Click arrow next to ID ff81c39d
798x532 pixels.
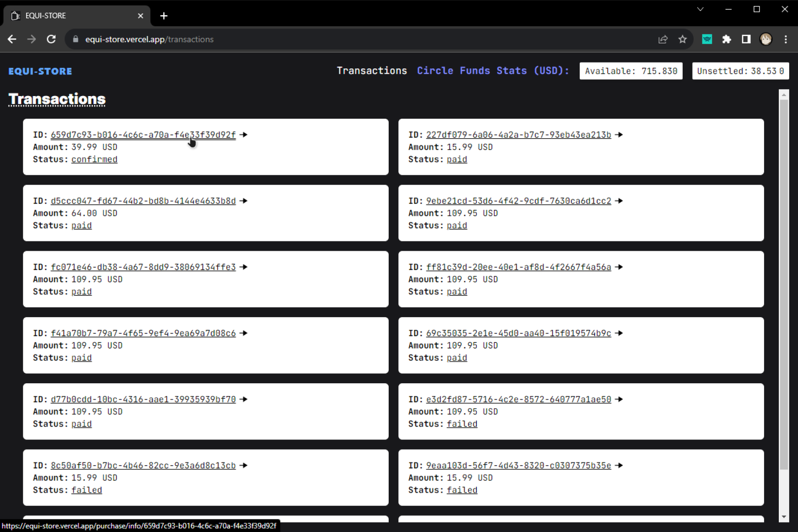coord(619,266)
